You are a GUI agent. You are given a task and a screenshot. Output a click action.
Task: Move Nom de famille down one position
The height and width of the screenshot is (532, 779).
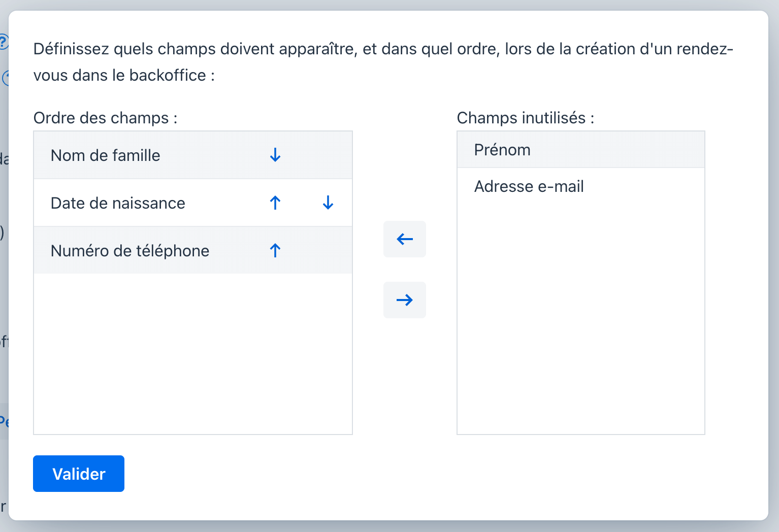click(x=275, y=155)
